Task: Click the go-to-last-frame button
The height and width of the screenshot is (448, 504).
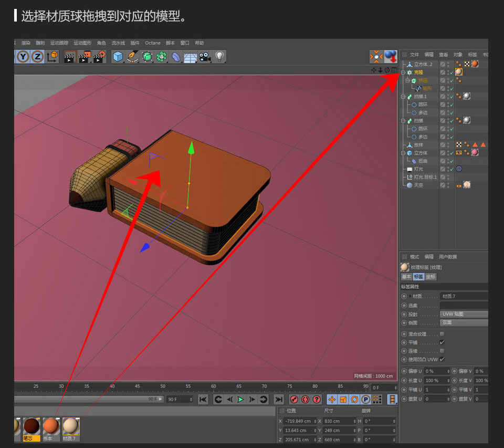Action: point(279,399)
